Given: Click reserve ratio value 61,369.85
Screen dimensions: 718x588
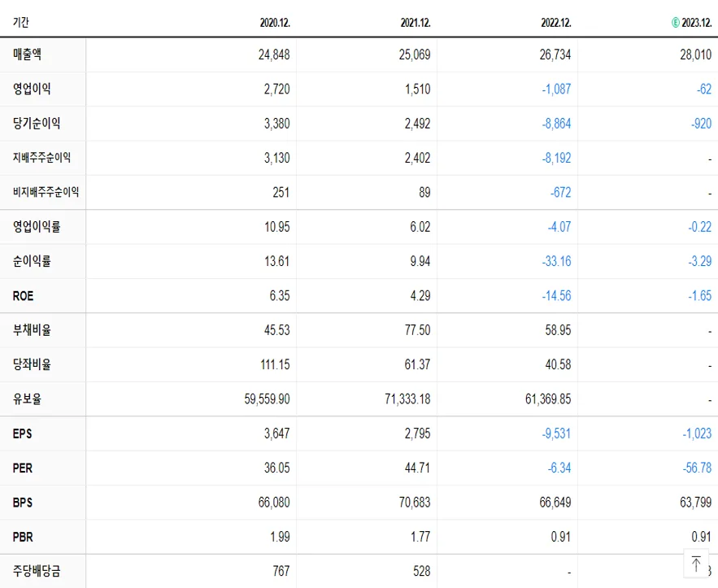Looking at the screenshot, I should (548, 399).
